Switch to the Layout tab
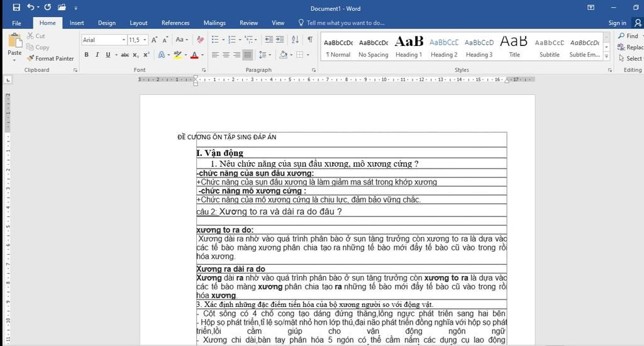Screen dimensions: 644x346 138,23
